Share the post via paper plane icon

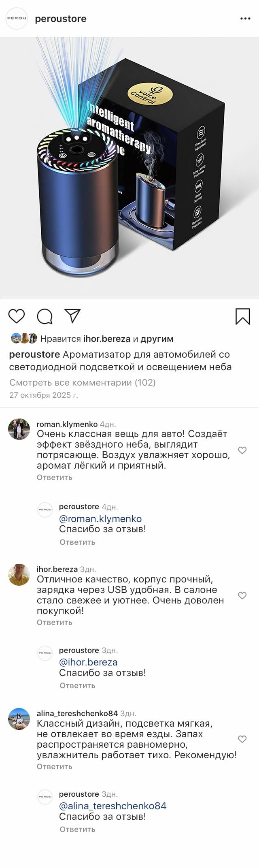(73, 316)
